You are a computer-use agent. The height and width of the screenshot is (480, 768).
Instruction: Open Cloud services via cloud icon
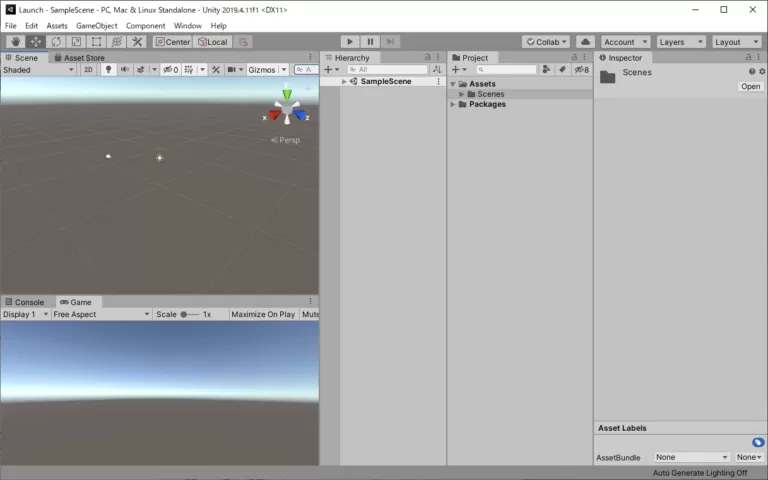click(x=586, y=42)
